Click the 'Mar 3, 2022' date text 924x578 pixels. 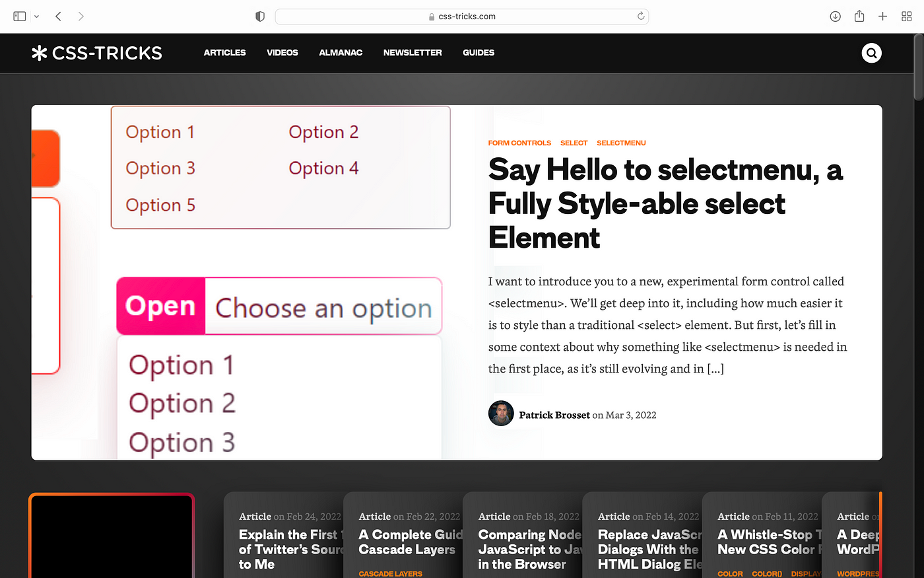click(x=631, y=415)
